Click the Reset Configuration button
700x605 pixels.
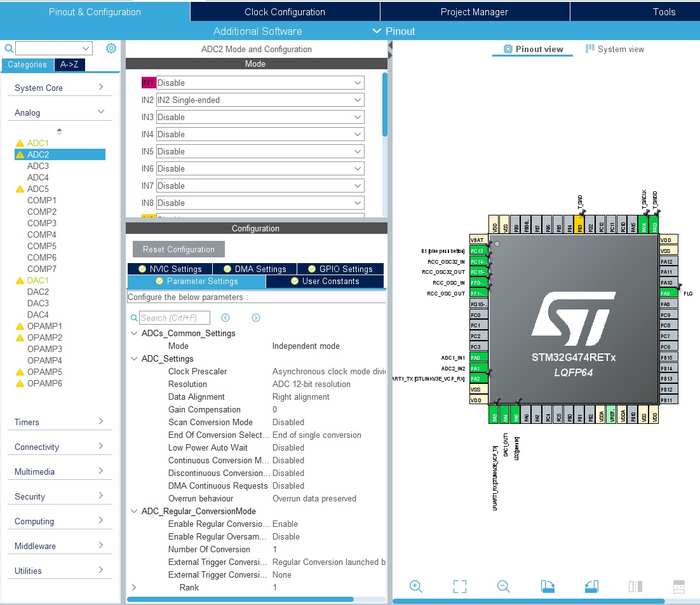(178, 249)
